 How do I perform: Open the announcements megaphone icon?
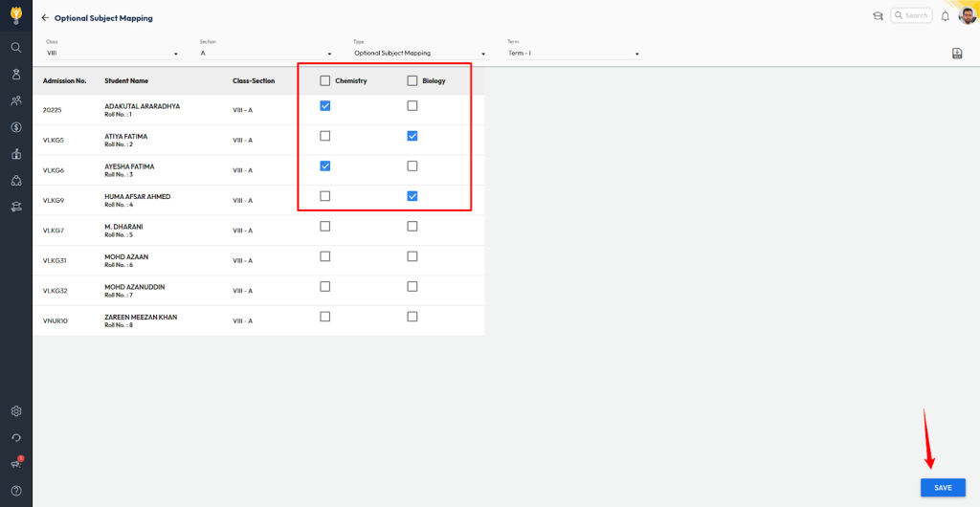point(16,464)
